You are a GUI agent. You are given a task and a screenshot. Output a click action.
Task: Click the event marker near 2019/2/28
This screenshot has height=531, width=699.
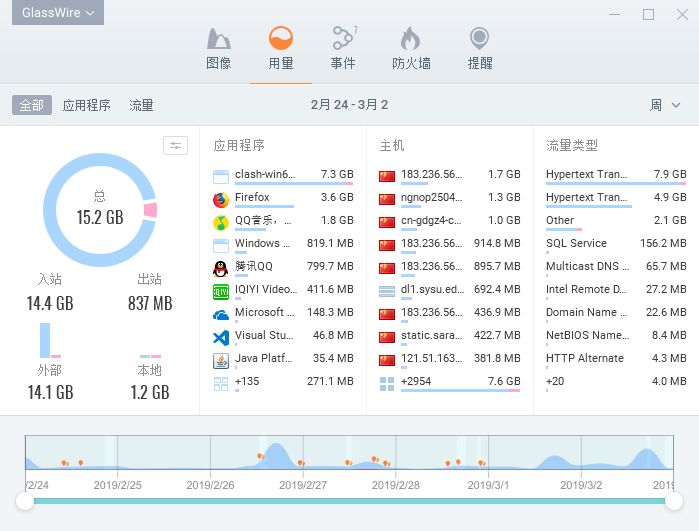[x=386, y=463]
